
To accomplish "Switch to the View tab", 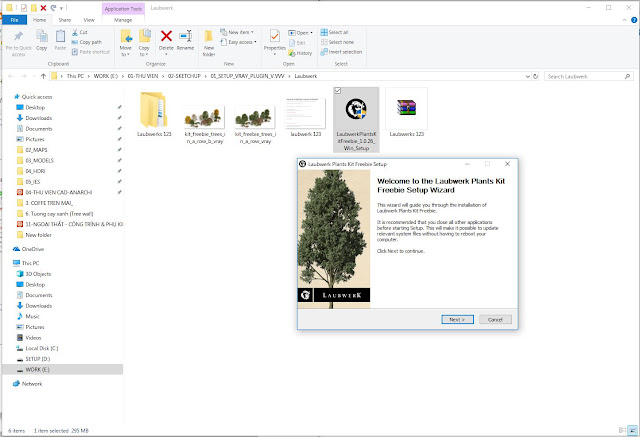I will click(89, 20).
